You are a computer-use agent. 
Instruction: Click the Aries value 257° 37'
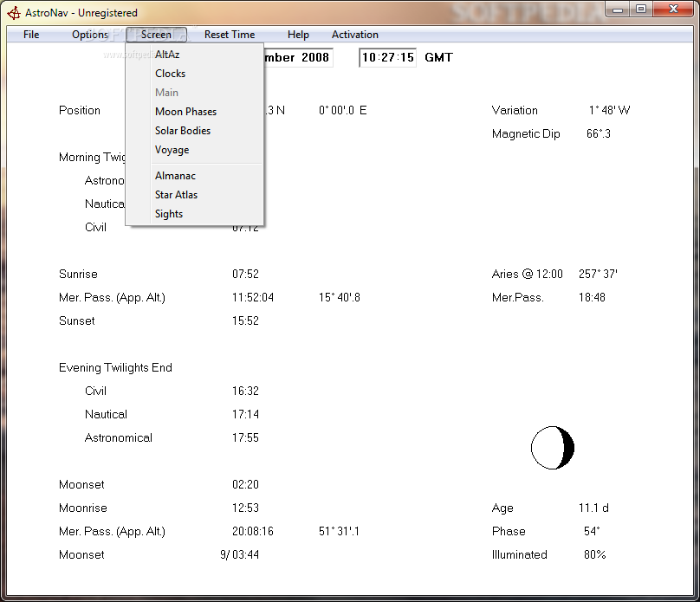pyautogui.click(x=599, y=274)
